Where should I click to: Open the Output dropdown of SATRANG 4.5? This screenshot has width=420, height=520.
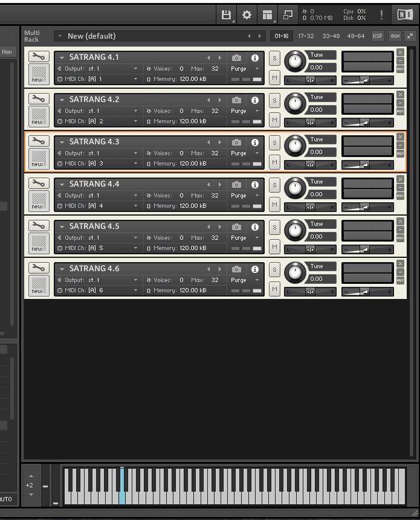[x=136, y=238]
